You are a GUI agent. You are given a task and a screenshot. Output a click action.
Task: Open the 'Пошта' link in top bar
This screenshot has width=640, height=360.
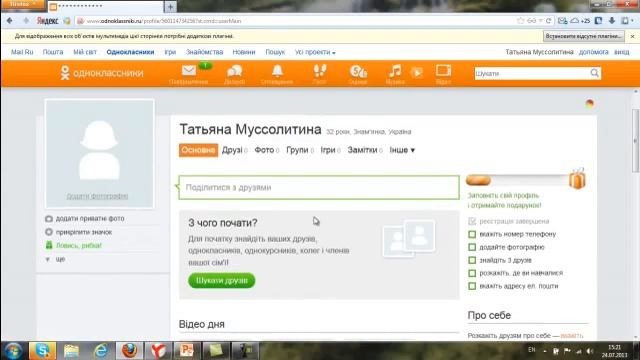pyautogui.click(x=53, y=52)
